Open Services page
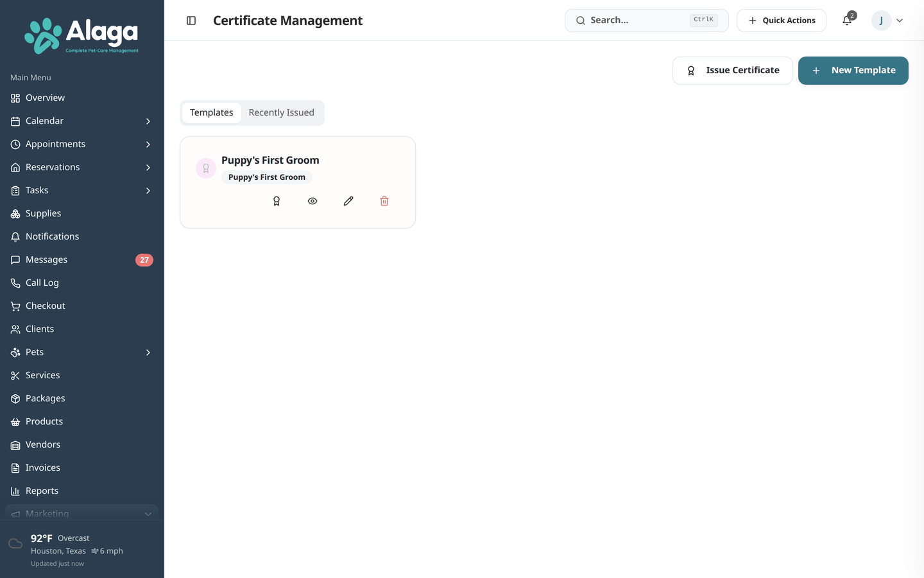Viewport: 924px width, 578px height. pos(82,375)
